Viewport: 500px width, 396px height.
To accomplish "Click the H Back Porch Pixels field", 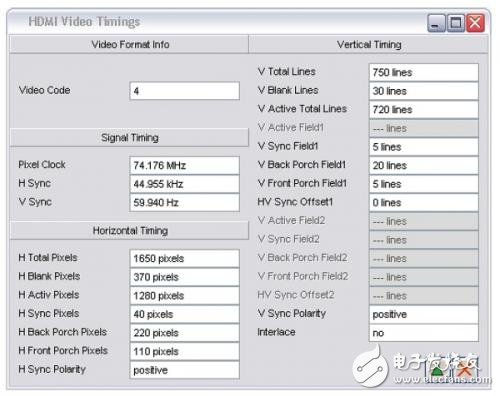I will (x=184, y=333).
